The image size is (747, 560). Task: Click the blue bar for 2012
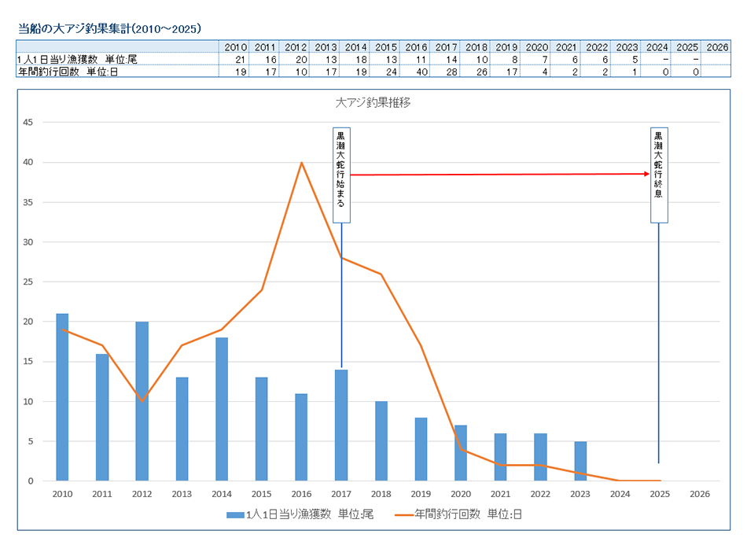click(142, 401)
